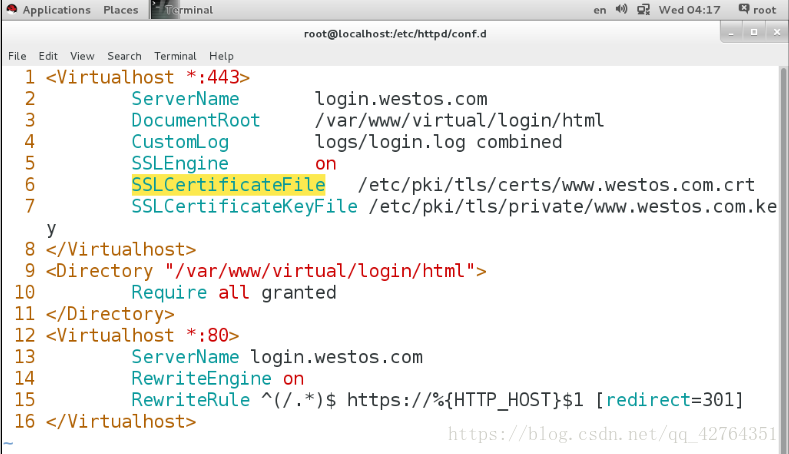Screen dimensions: 789x454
Task: Click ServerName on line 13
Action: [185, 357]
